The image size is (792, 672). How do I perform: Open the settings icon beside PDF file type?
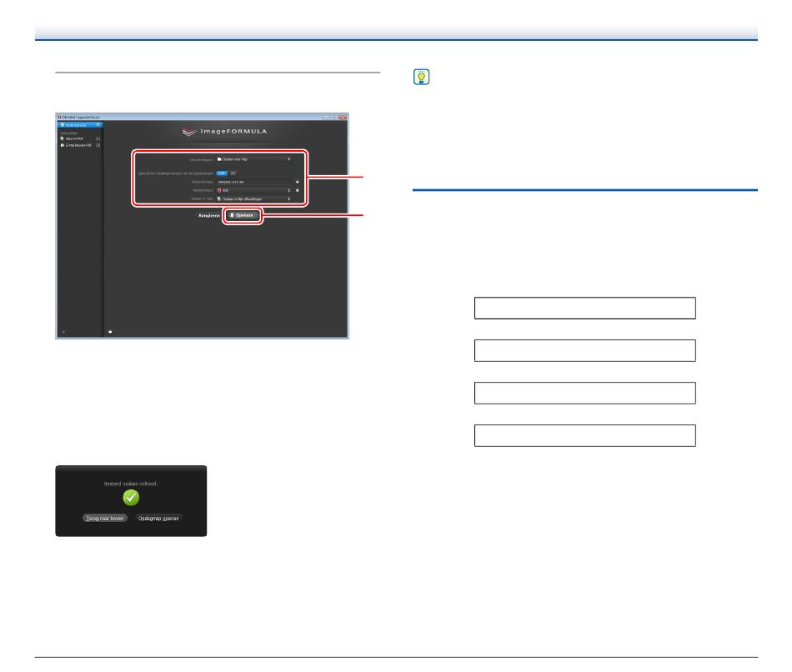pos(298,190)
